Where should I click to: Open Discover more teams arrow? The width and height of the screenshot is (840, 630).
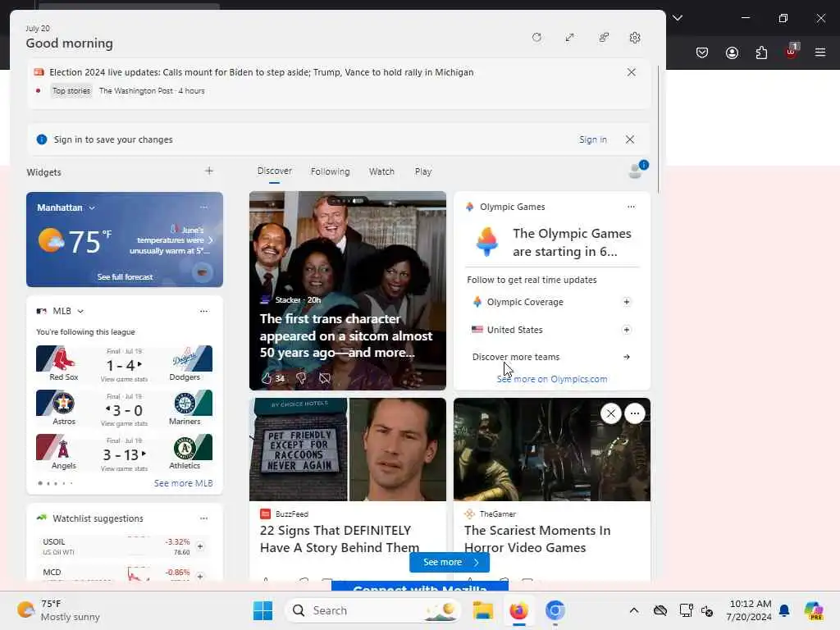click(626, 357)
